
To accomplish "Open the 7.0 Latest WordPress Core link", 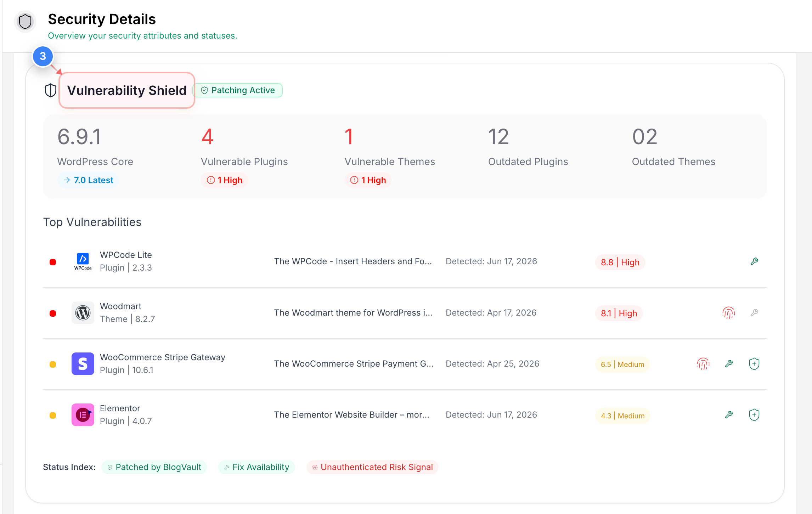I will 88,180.
